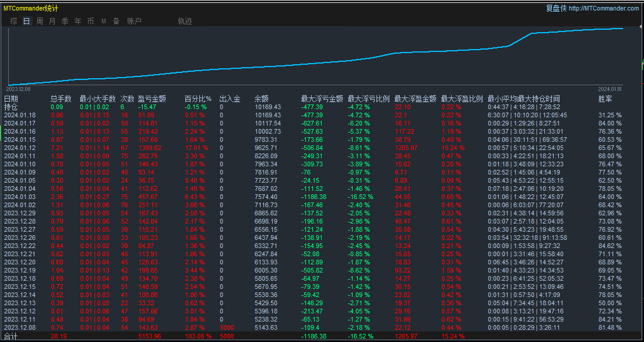Click the total percentage 103.08 %
644x342 pixels.
coord(198,336)
